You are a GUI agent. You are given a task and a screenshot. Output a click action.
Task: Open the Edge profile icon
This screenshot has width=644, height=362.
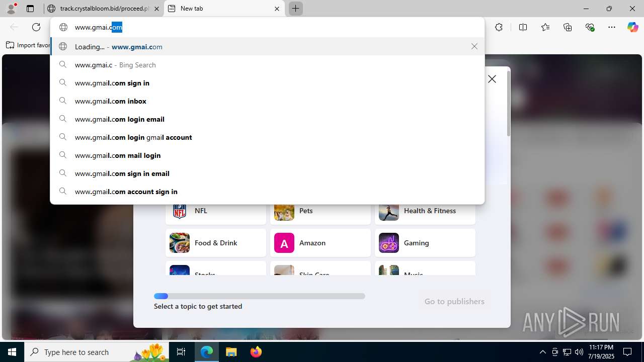click(11, 9)
